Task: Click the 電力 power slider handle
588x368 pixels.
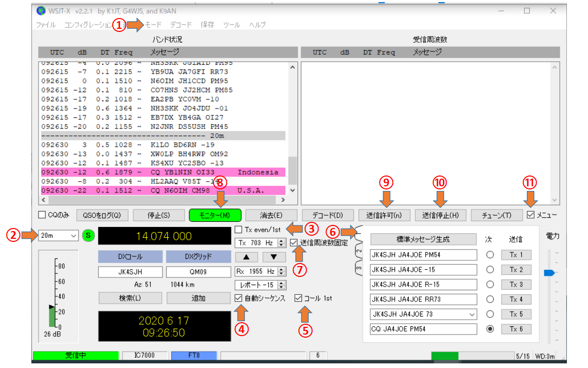Action: pos(549,273)
